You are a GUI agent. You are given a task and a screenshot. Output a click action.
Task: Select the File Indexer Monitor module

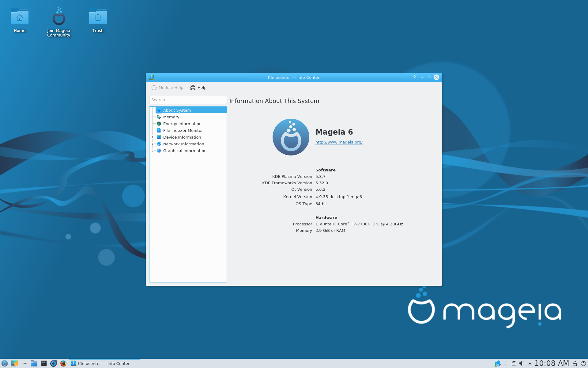(183, 130)
